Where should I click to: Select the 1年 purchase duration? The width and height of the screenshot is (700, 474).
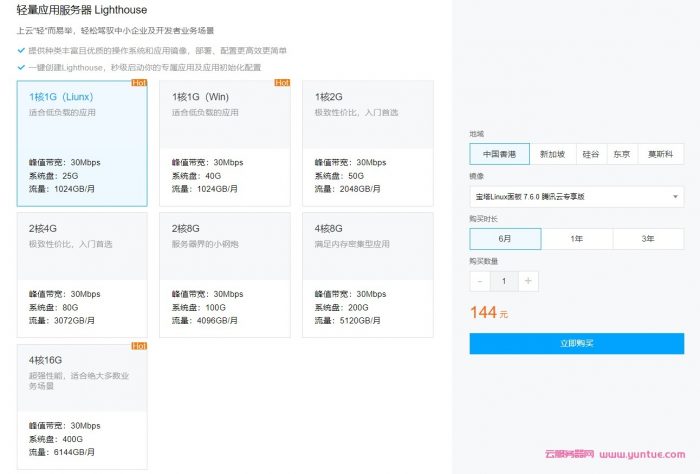pyautogui.click(x=577, y=239)
